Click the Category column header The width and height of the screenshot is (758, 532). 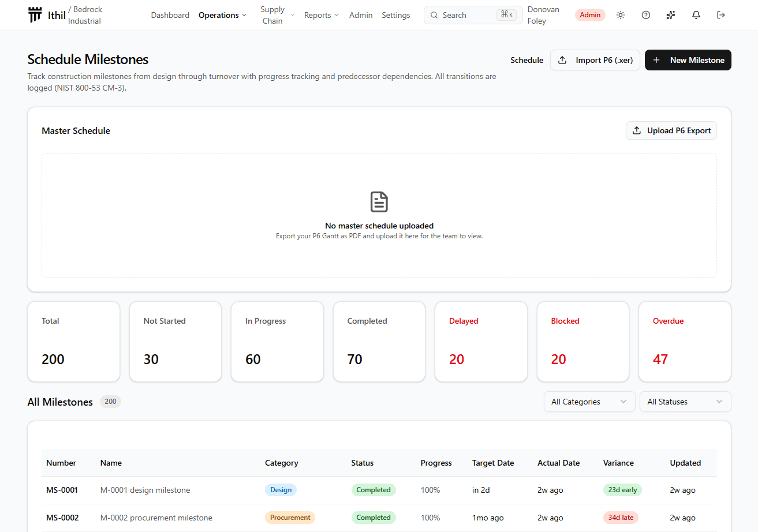pyautogui.click(x=282, y=463)
